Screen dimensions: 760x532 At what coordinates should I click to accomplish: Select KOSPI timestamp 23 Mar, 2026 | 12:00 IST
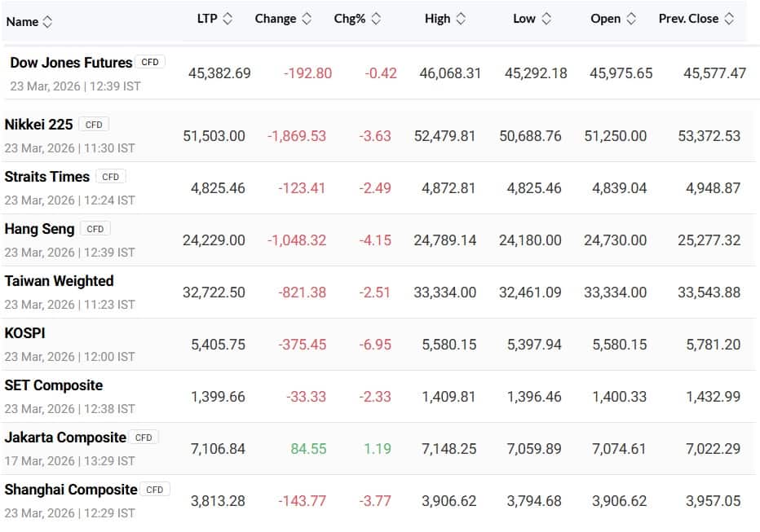pos(70,357)
